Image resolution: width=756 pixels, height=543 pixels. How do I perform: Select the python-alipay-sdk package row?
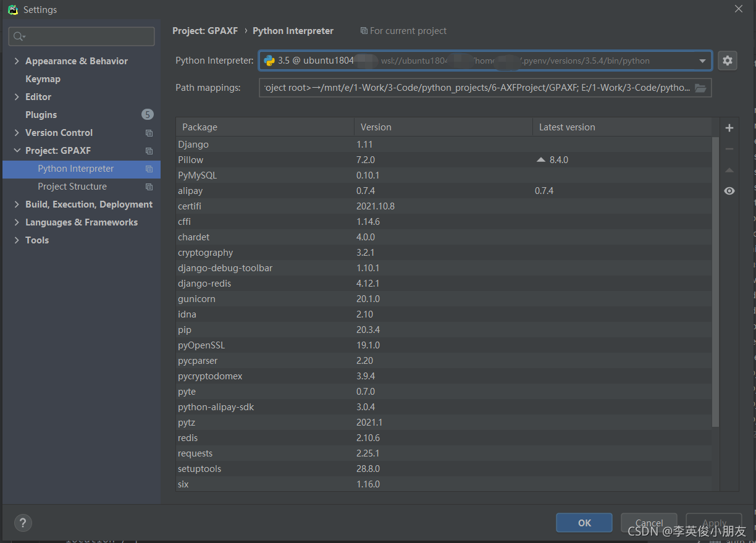pyautogui.click(x=443, y=407)
